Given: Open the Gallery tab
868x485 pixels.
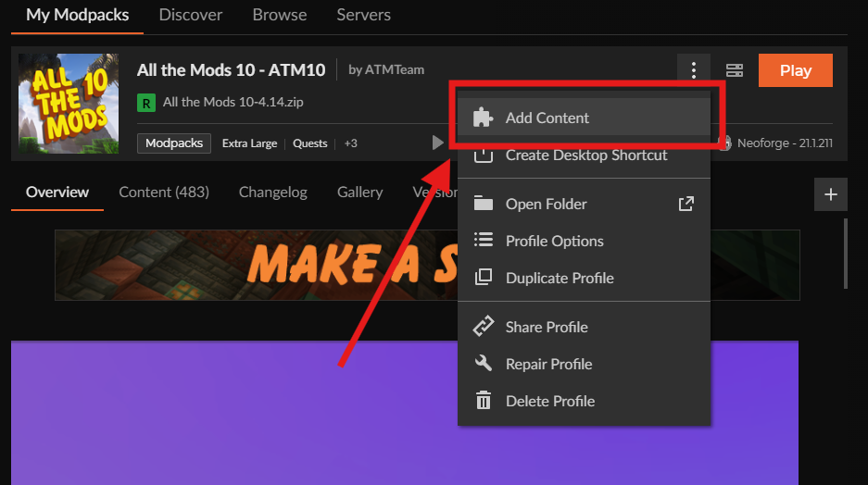Looking at the screenshot, I should [359, 192].
